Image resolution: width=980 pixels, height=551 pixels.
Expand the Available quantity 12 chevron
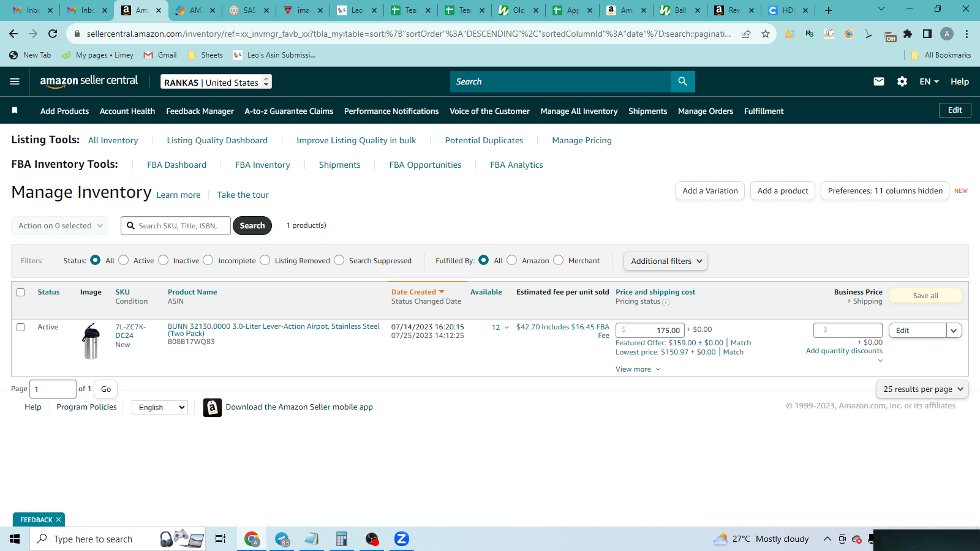(507, 328)
